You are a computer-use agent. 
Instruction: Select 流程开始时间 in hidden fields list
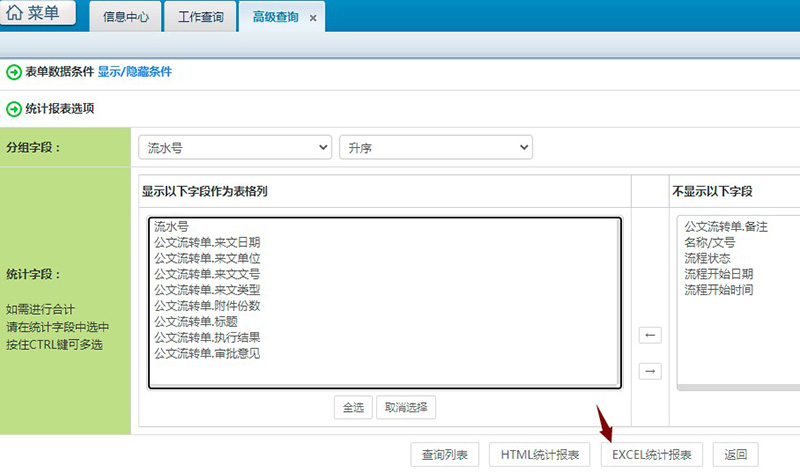pos(740,289)
